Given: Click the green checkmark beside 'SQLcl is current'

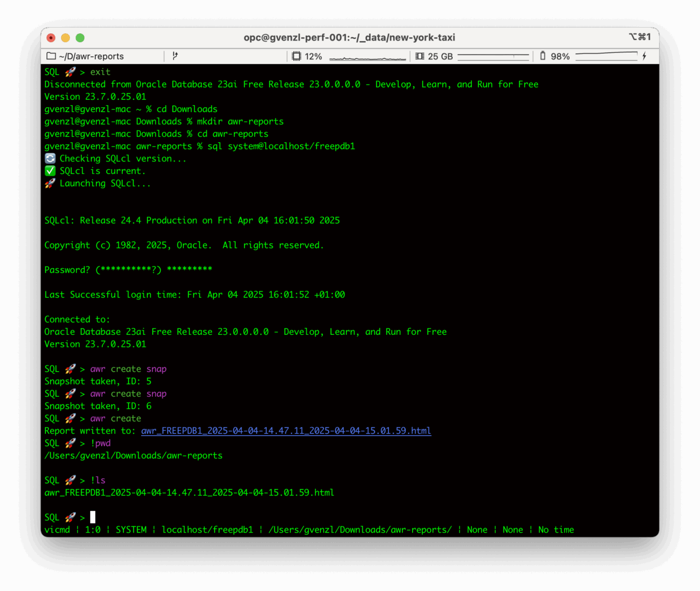Looking at the screenshot, I should pyautogui.click(x=50, y=171).
